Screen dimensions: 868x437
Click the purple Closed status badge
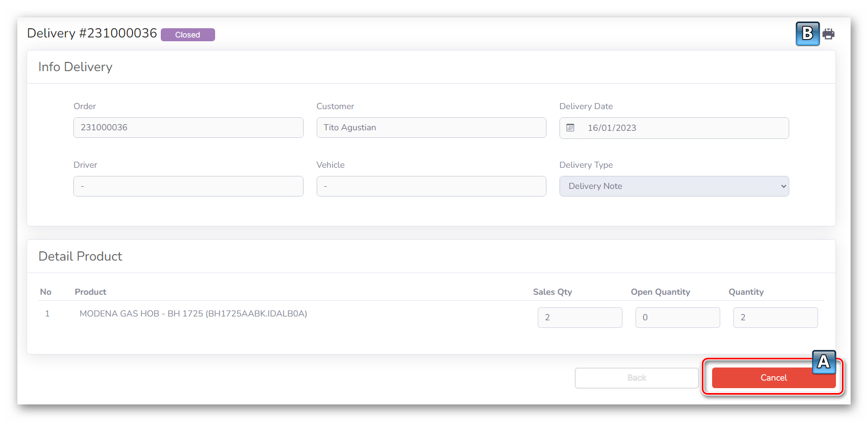tap(187, 35)
